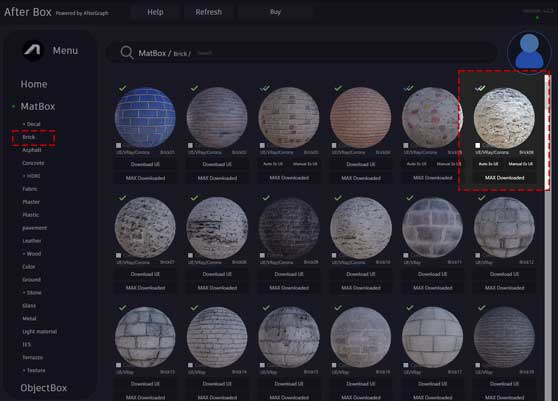Expand the Stone category
Screen dimensions: 558x401
[x=32, y=292]
